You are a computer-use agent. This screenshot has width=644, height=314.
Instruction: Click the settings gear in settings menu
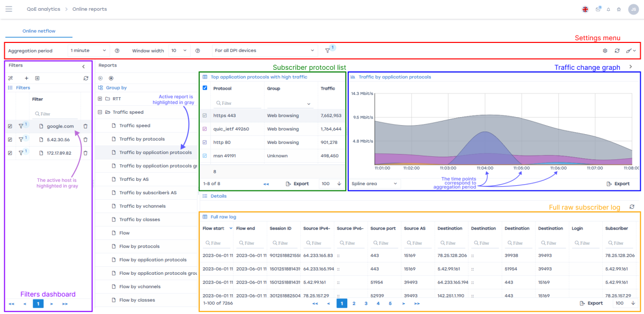click(x=605, y=50)
